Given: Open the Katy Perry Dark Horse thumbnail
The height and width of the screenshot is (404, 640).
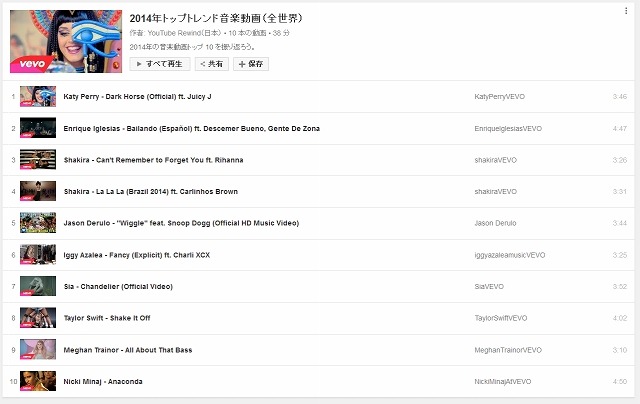Looking at the screenshot, I should tap(38, 96).
